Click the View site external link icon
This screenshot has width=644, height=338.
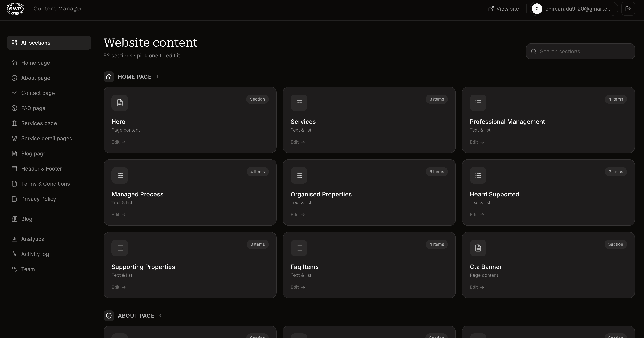pos(491,9)
